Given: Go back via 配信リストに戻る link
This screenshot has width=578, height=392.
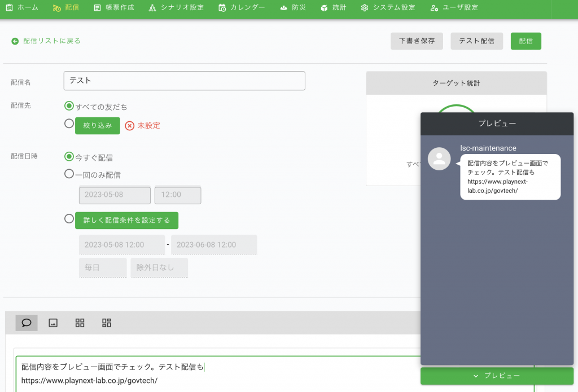Looking at the screenshot, I should (46, 41).
